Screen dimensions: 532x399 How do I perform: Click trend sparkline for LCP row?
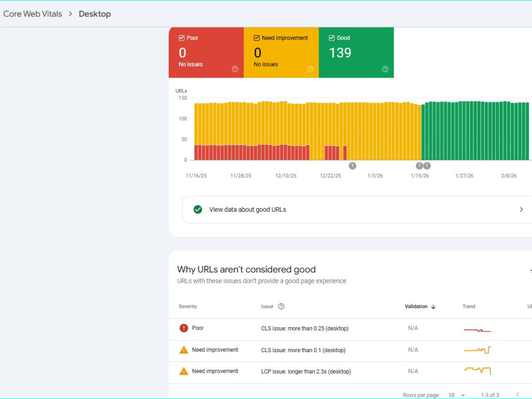[x=477, y=370]
